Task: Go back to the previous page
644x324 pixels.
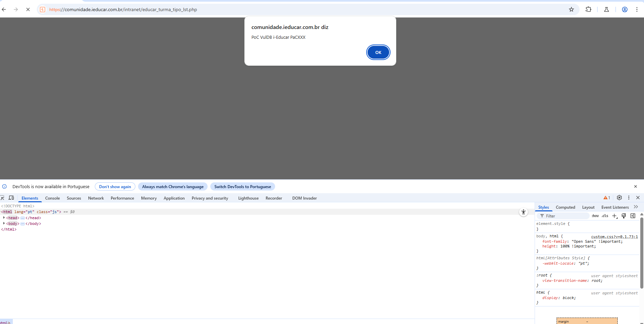Action: pos(4,9)
